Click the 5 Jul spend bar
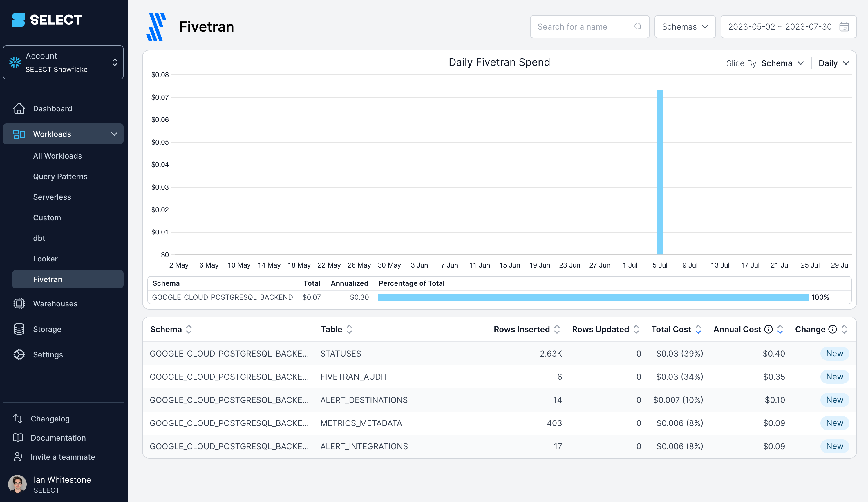 coord(660,172)
